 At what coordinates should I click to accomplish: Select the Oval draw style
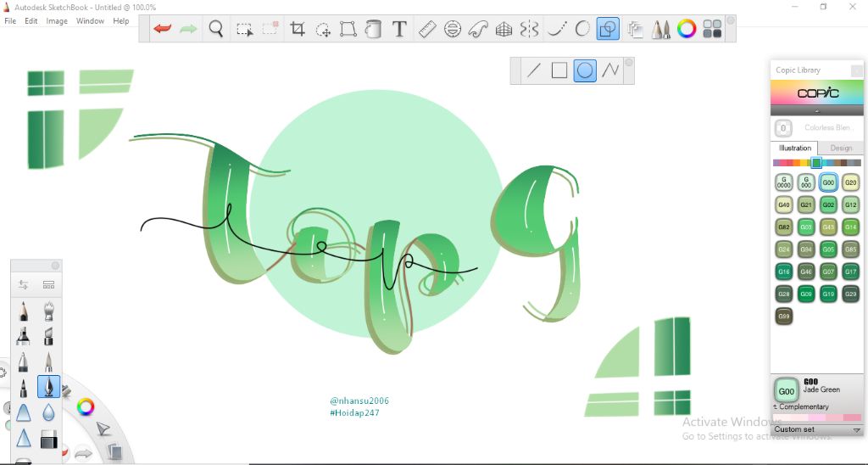[x=585, y=70]
